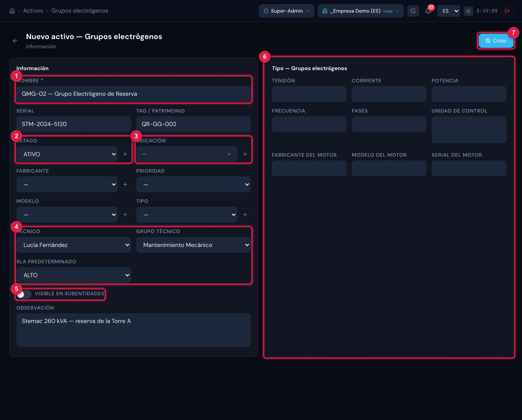
Task: Add new Tipo with plus icon
Action: (245, 215)
